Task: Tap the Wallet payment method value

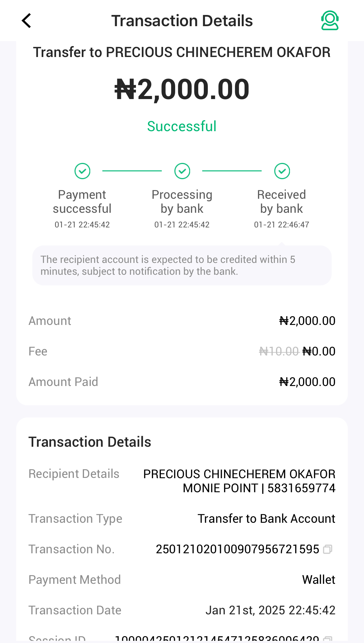Action: coord(319,580)
